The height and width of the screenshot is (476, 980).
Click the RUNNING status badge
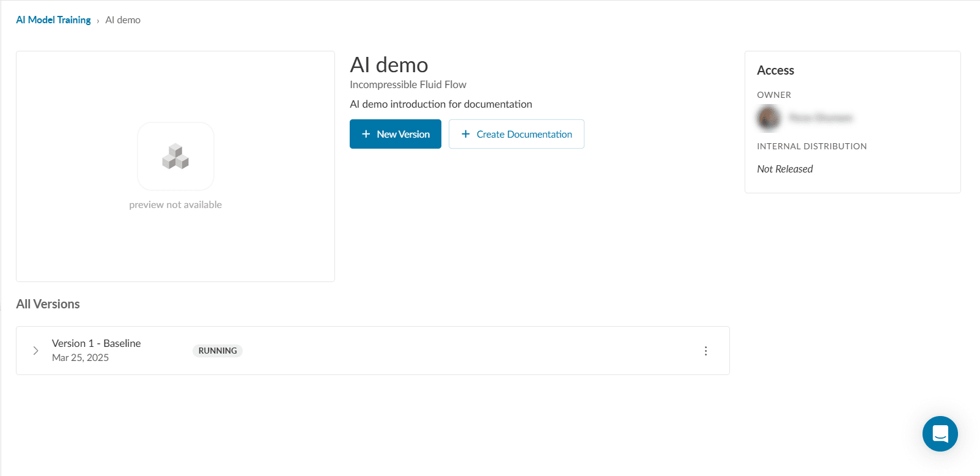pyautogui.click(x=218, y=351)
